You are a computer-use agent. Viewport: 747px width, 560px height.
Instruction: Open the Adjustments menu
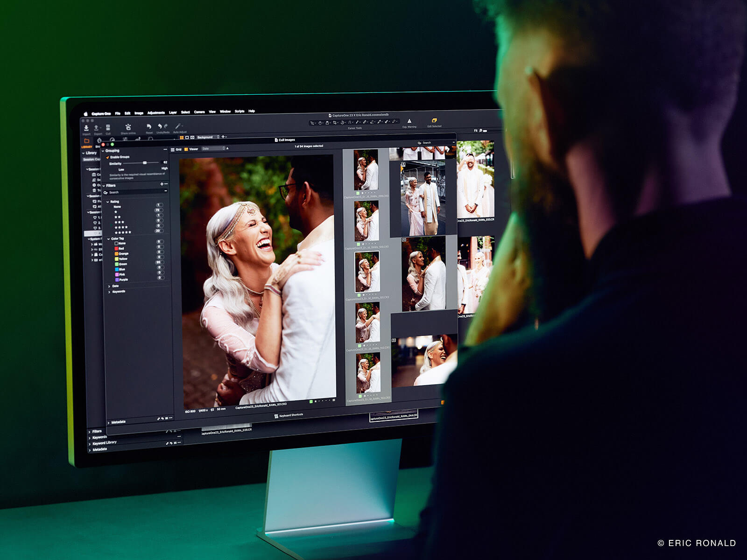click(156, 113)
